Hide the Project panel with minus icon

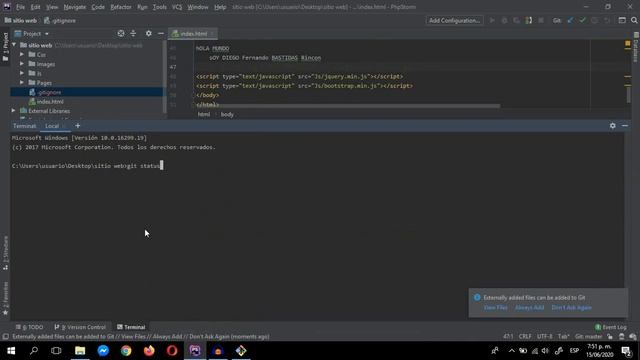[161, 33]
